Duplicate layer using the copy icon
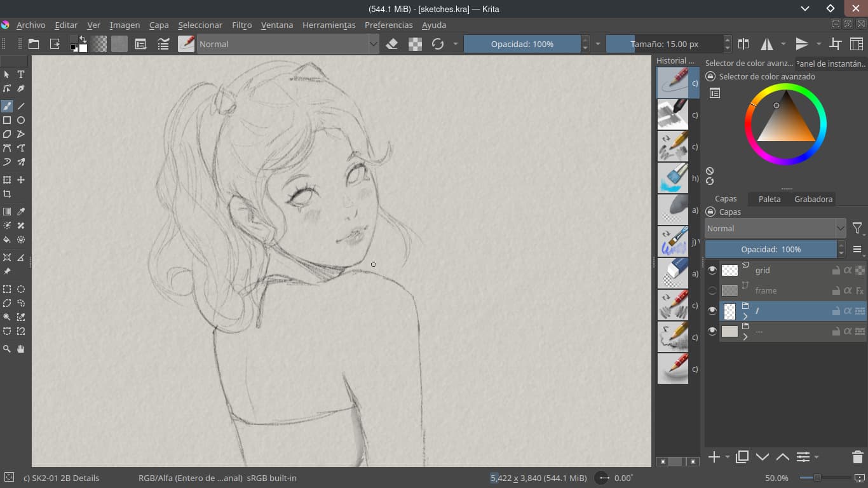The width and height of the screenshot is (868, 488). click(742, 457)
